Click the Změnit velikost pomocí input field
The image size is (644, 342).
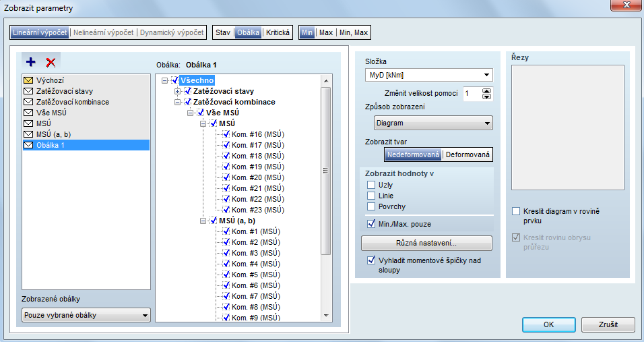point(472,93)
